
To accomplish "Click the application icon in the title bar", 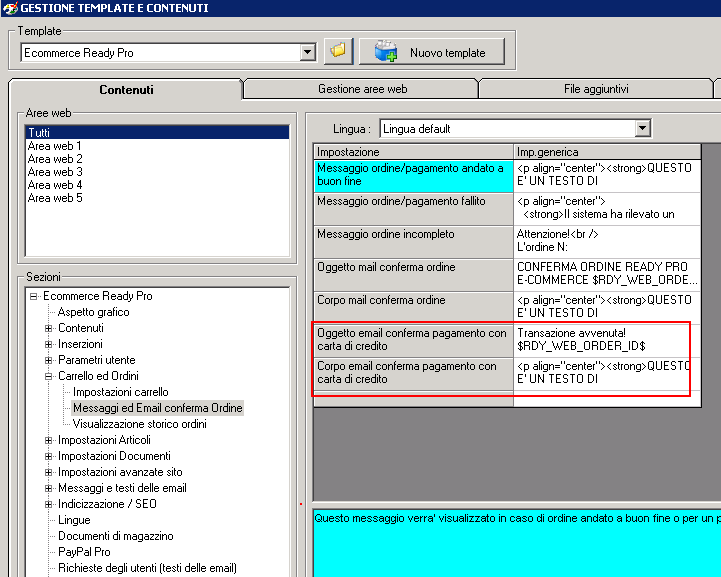I will click(x=10, y=8).
